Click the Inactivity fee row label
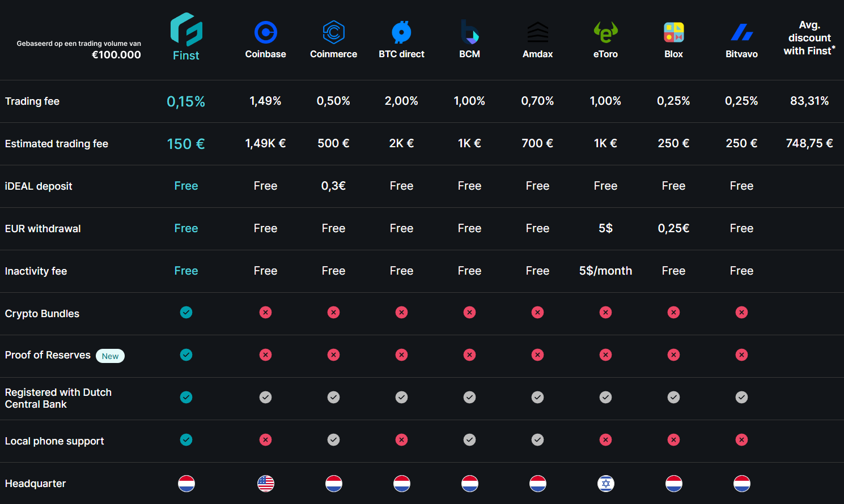 coord(36,271)
